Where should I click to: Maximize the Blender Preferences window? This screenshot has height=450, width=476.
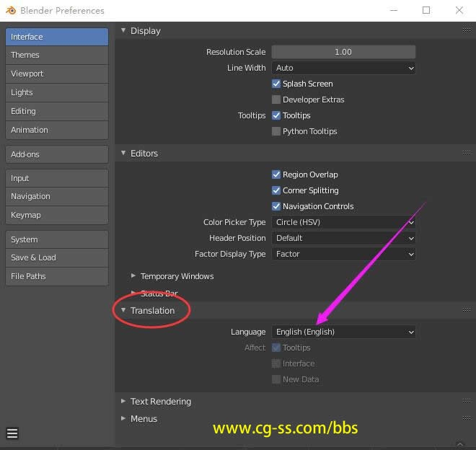(426, 10)
